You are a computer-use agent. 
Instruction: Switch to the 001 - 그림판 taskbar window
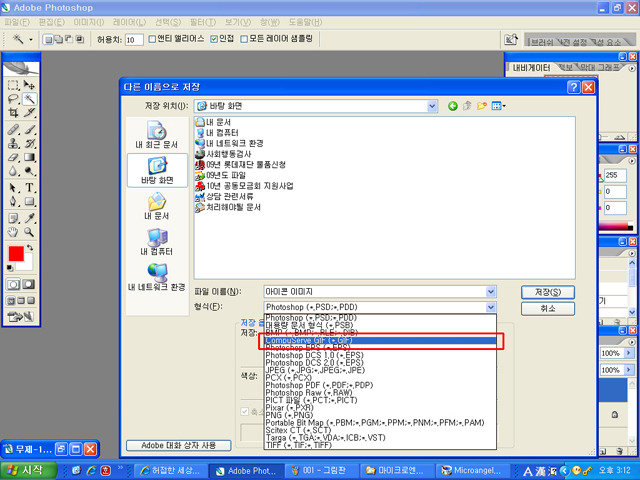(x=321, y=471)
